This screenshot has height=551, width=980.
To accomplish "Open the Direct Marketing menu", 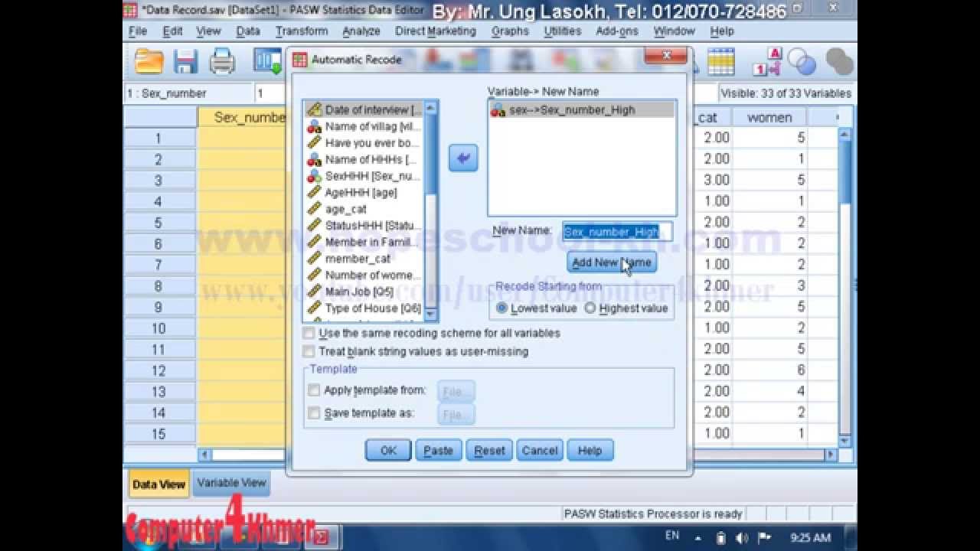I will pyautogui.click(x=436, y=31).
